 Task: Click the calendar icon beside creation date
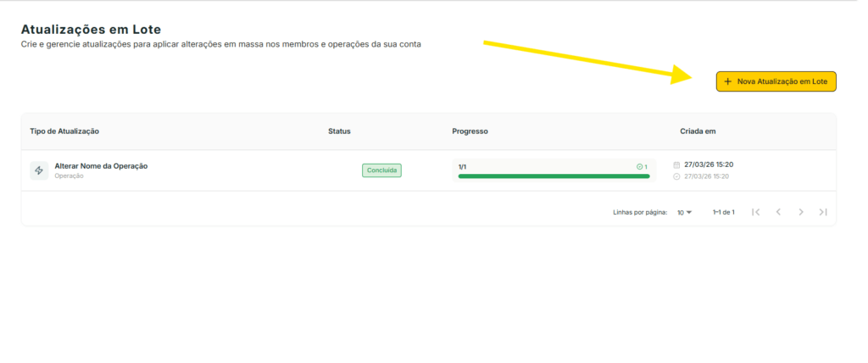tap(676, 165)
